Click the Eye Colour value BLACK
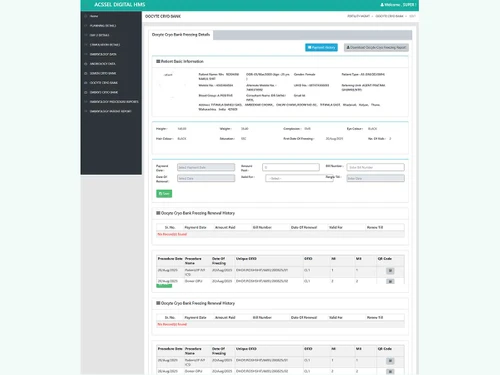The image size is (500, 375). 372,129
